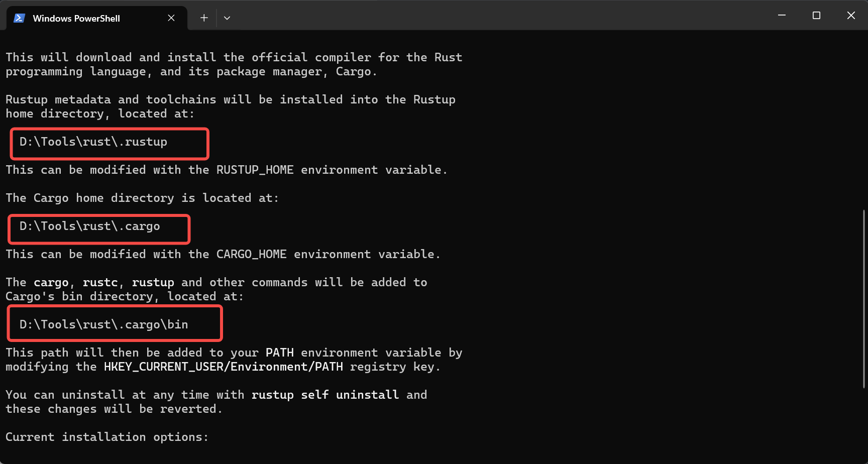Click the D:\Tools\rust\.cargo\bin path text
The image size is (868, 464).
[x=104, y=325]
